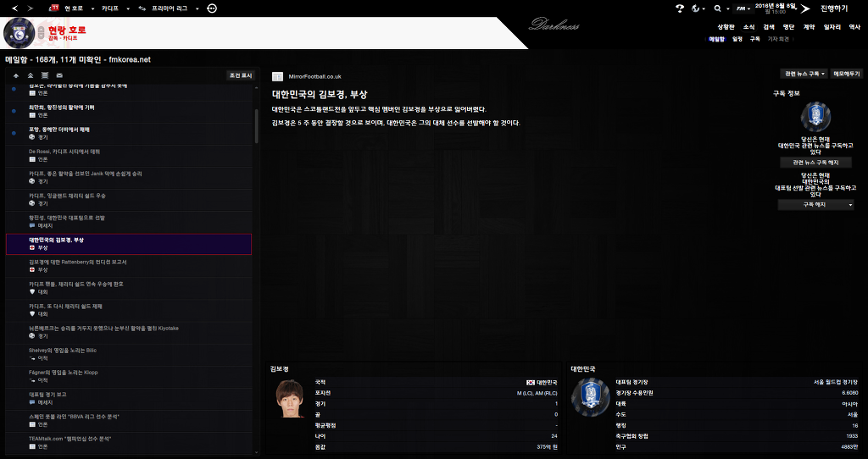
Task: Switch to the 상황판 tab
Action: point(726,26)
